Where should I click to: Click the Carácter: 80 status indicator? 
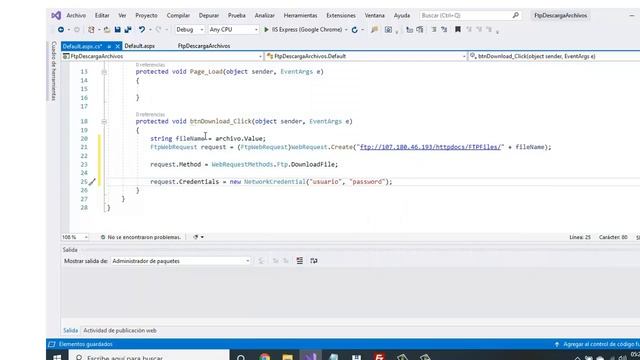[613, 237]
